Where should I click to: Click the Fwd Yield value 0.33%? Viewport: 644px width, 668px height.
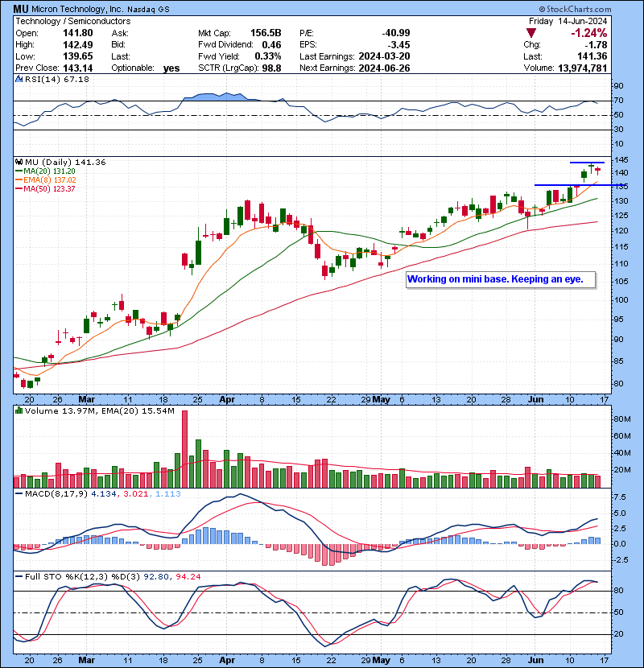267,56
